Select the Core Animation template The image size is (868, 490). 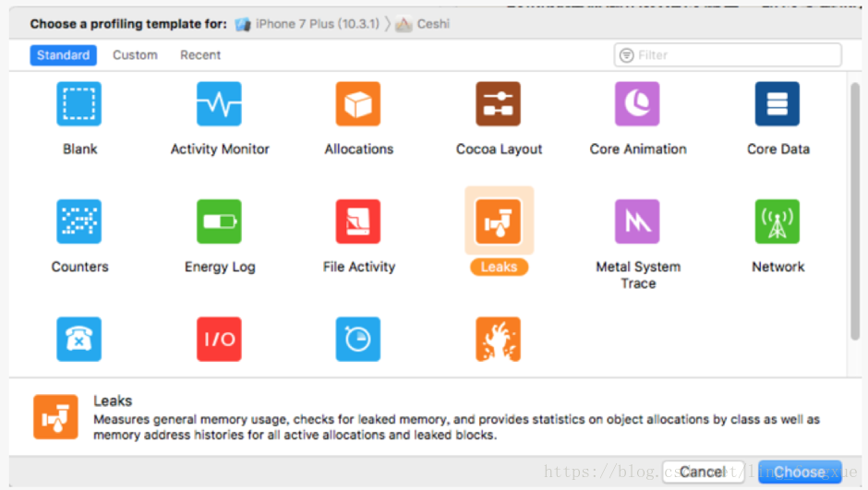[x=637, y=104]
